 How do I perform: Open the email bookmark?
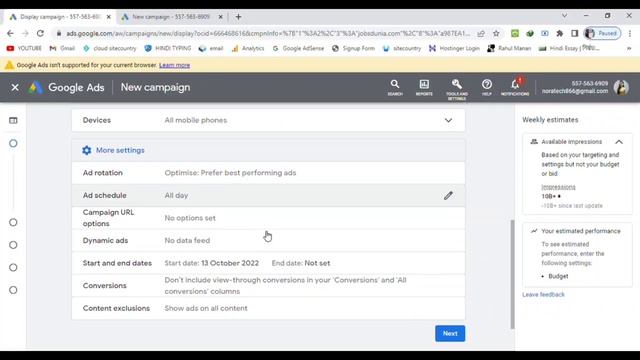tap(211, 48)
